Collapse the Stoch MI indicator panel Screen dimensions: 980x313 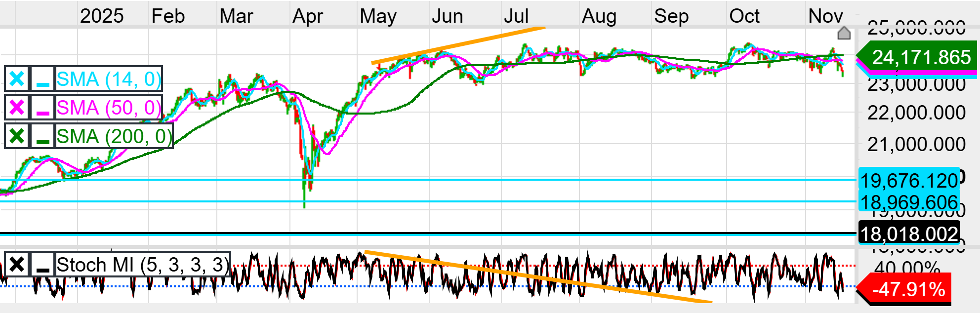pos(43,265)
